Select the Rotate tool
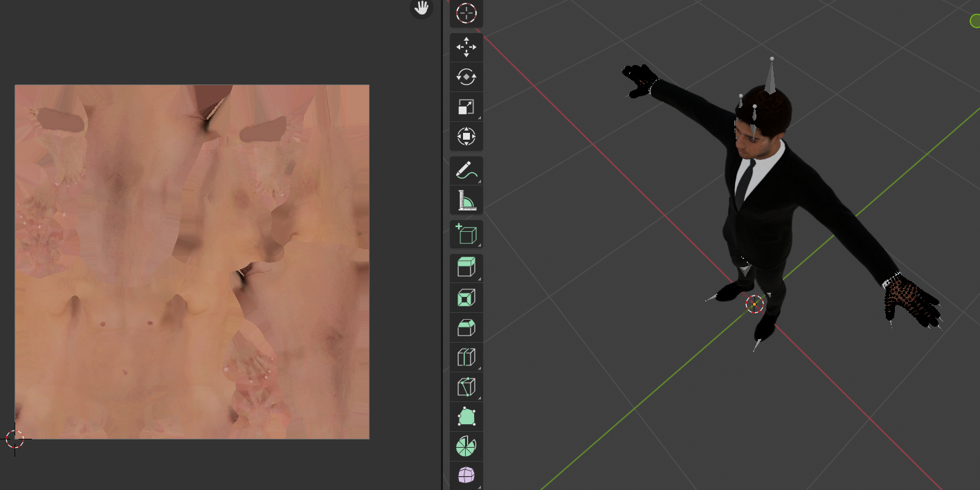This screenshot has height=490, width=980. [x=466, y=77]
